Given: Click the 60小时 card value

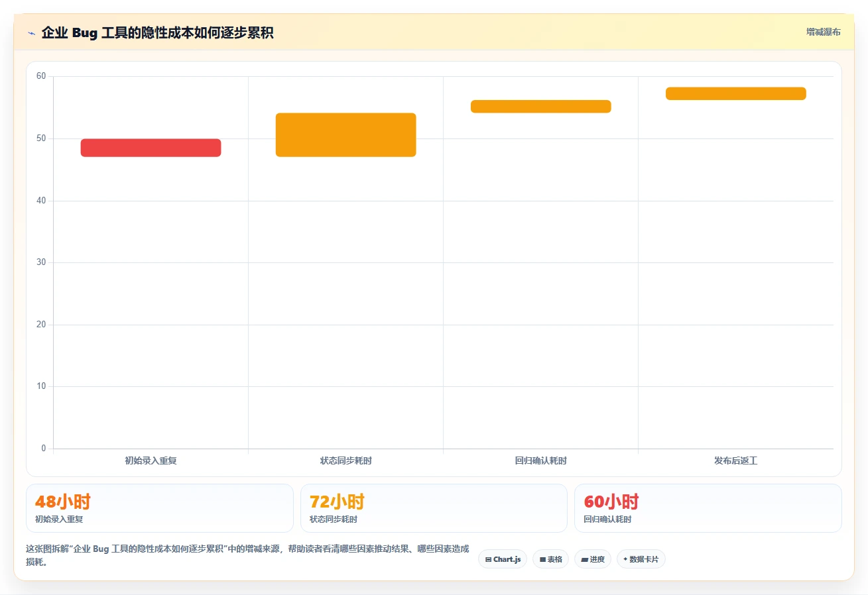Looking at the screenshot, I should coord(611,502).
